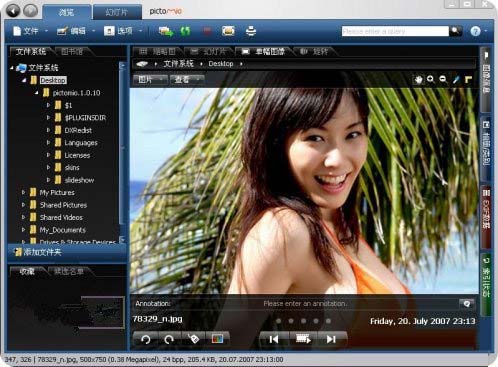Image resolution: width=498 pixels, height=367 pixels.
Task: Rotate image clockwise
Action: [169, 339]
